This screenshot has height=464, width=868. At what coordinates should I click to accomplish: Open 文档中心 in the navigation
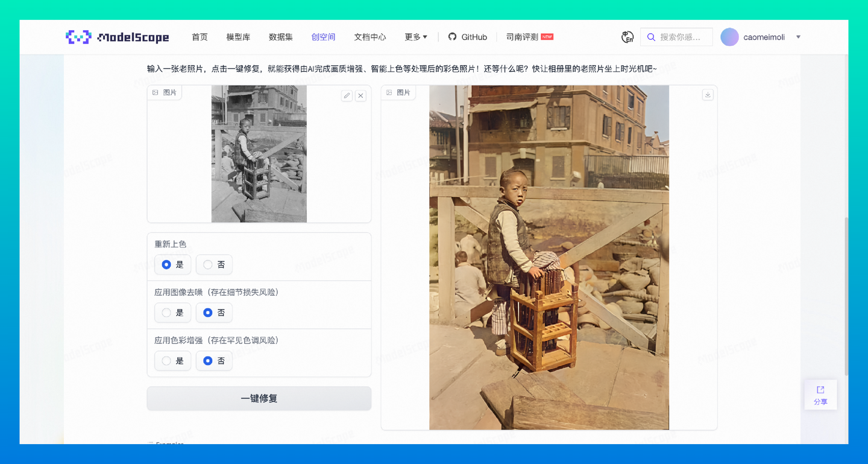coord(370,37)
